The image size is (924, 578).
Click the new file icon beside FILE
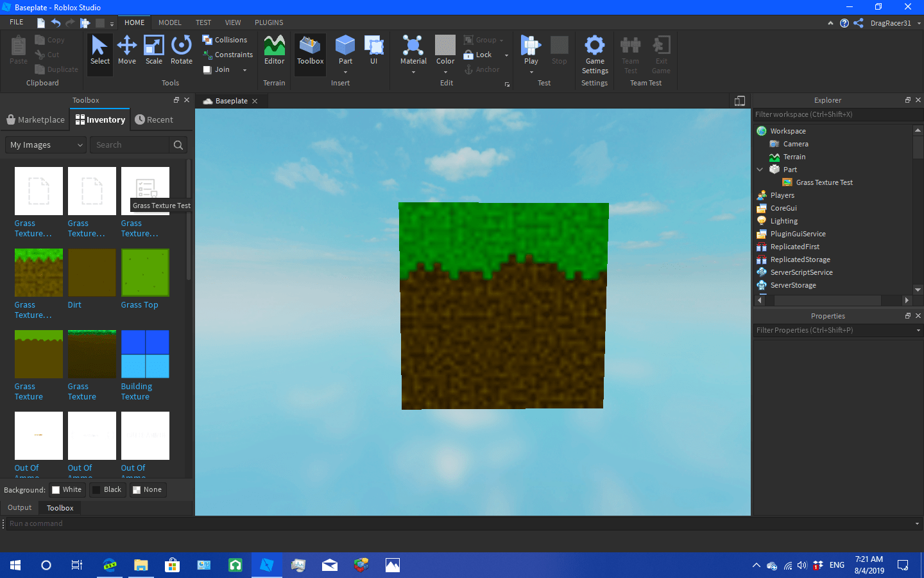41,23
